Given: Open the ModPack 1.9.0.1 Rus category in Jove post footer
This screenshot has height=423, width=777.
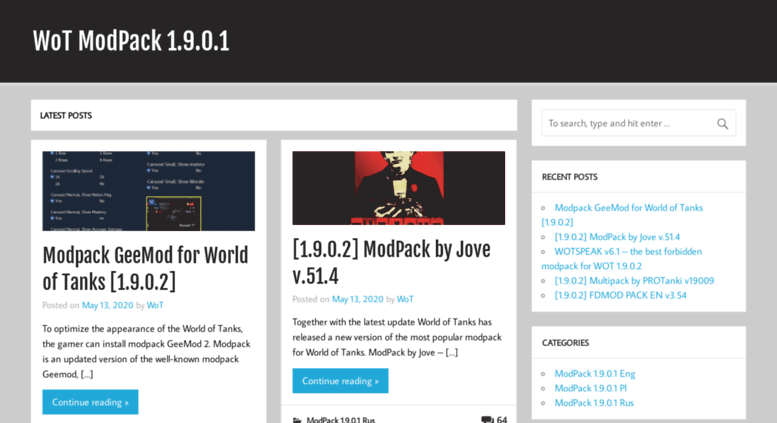Looking at the screenshot, I should [x=340, y=420].
